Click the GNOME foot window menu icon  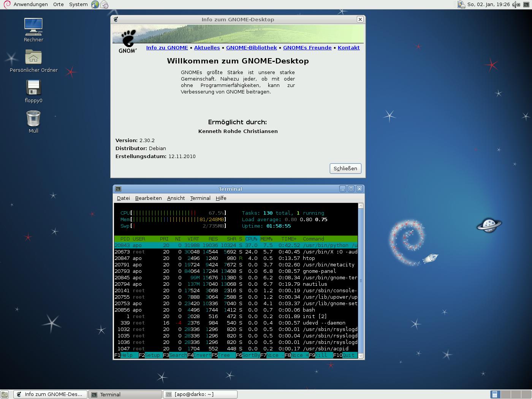pos(116,19)
